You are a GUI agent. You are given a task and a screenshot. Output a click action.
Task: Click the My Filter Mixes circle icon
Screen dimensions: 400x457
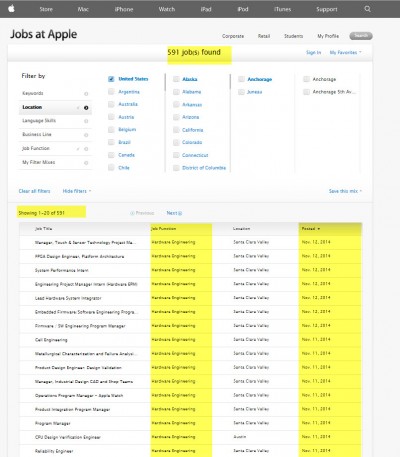(86, 163)
